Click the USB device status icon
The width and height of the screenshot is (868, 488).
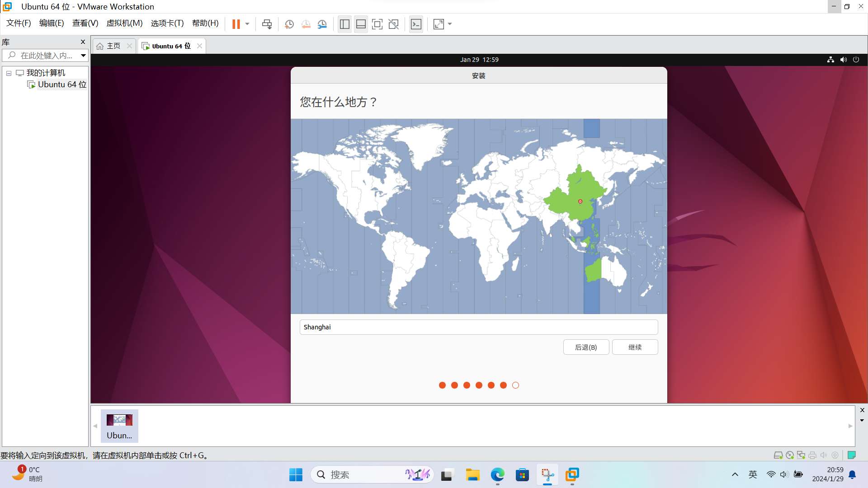[835, 455]
